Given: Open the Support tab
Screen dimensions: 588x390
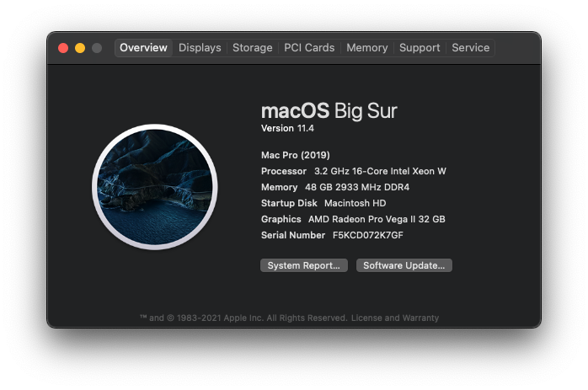Looking at the screenshot, I should [420, 48].
